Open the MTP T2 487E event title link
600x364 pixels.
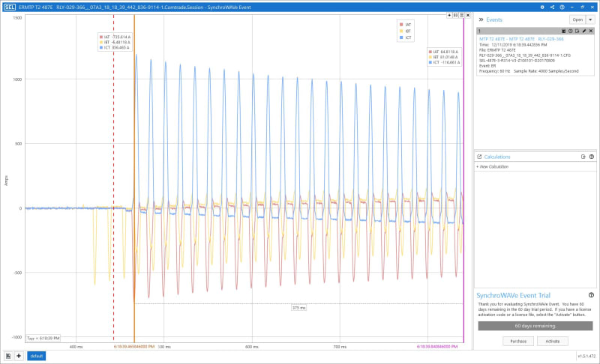pos(521,39)
